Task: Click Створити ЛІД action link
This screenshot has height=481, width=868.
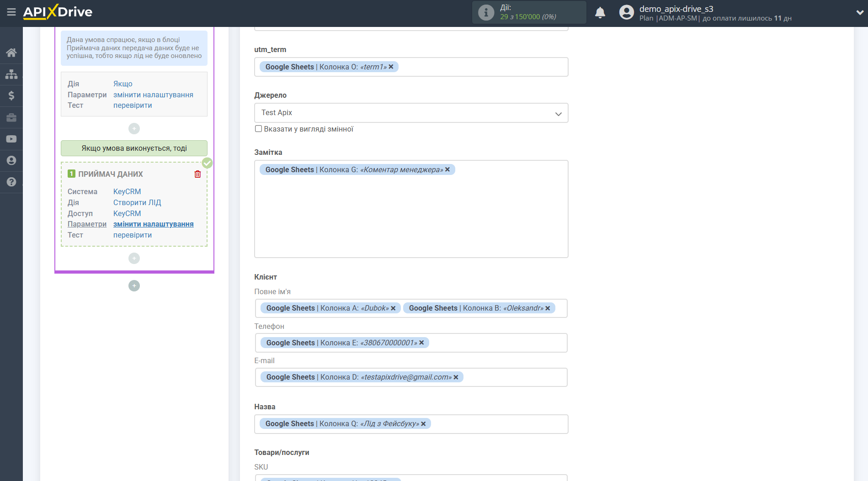Action: (137, 202)
